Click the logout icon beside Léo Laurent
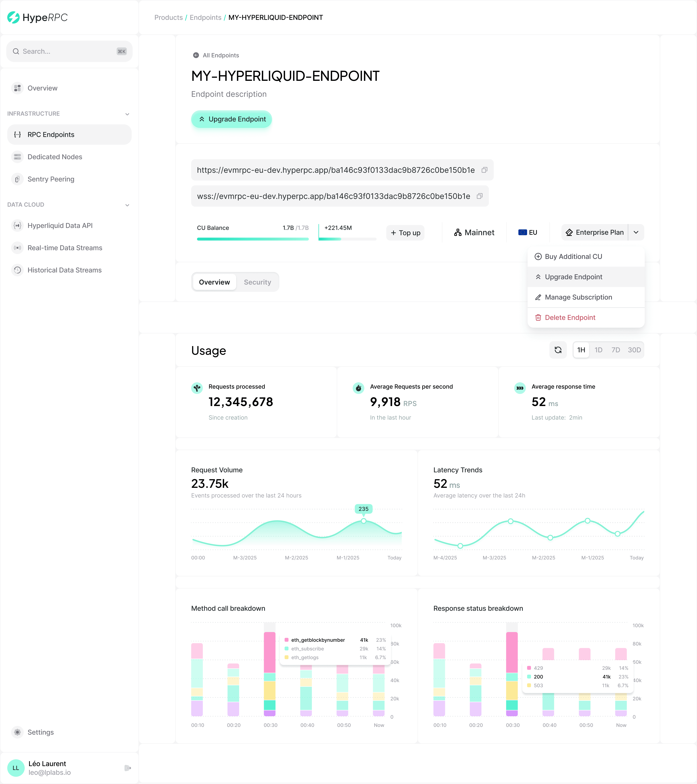 [128, 768]
